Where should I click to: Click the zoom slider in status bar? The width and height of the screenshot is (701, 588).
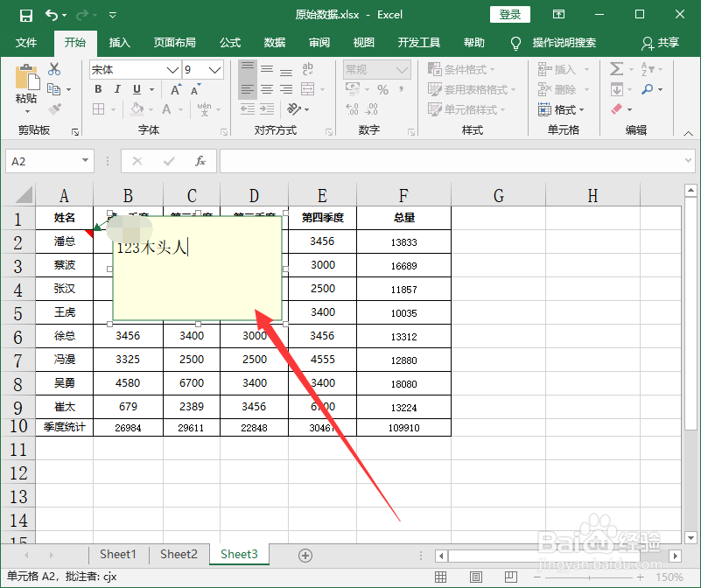click(589, 577)
